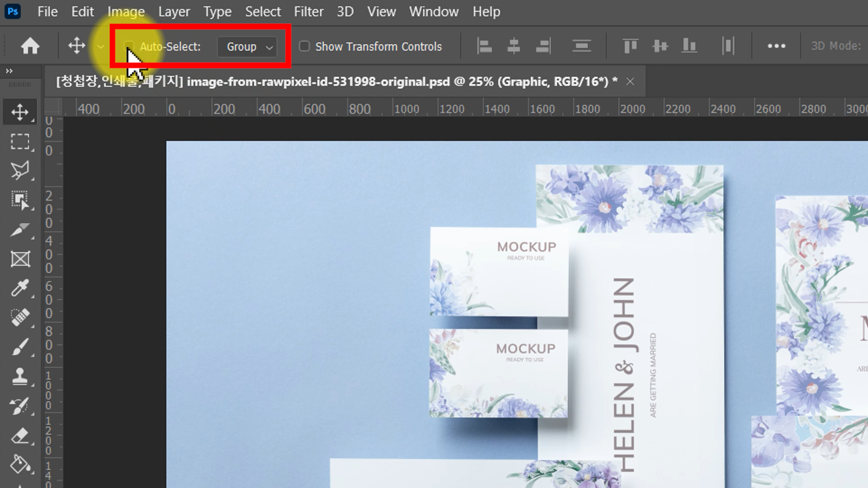Select the Eyedropper tool
Image resolution: width=868 pixels, height=488 pixels.
[x=20, y=288]
